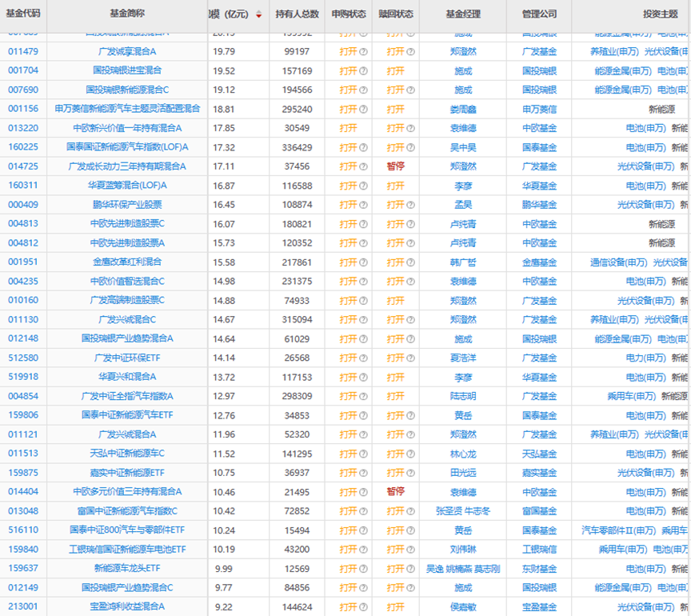Open the 通信设备(申万) theme link in row 001951
Image resolution: width=691 pixels, height=616 pixels.
pos(619,262)
